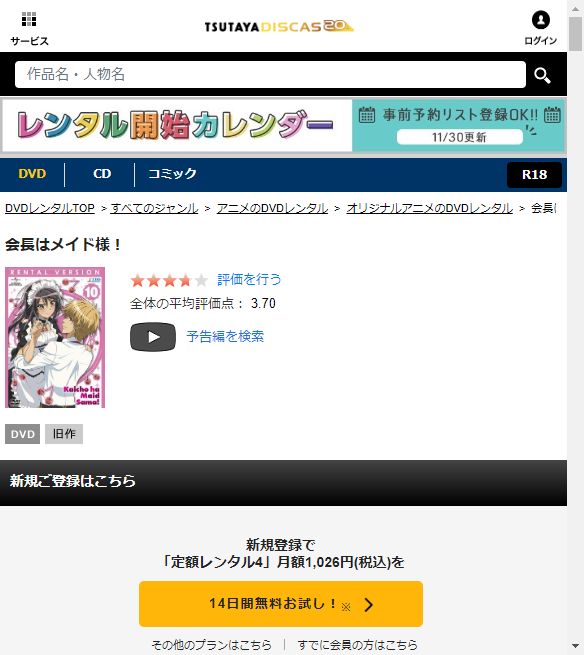Viewport: 584px width, 655px height.
Task: Open the 評価を行う rating link
Action: point(249,279)
